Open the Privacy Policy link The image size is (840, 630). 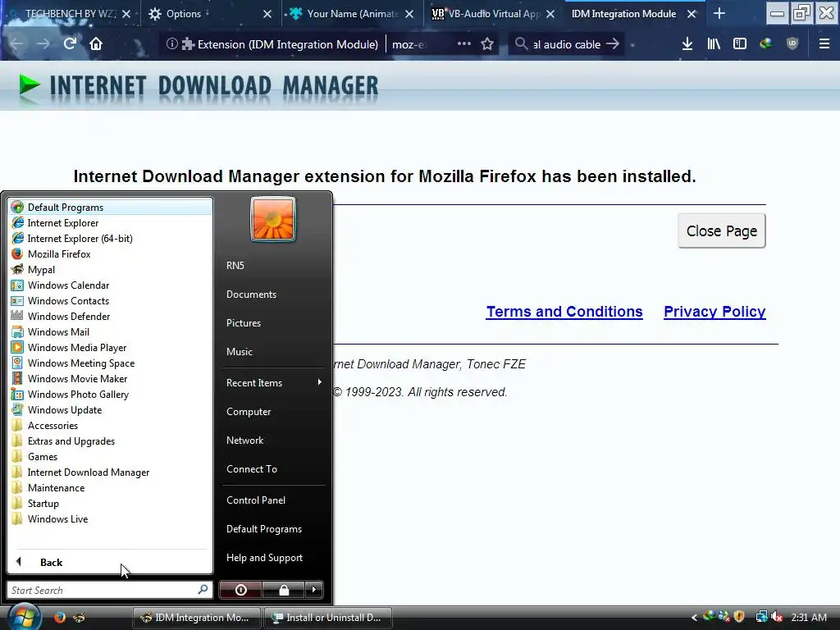tap(714, 312)
